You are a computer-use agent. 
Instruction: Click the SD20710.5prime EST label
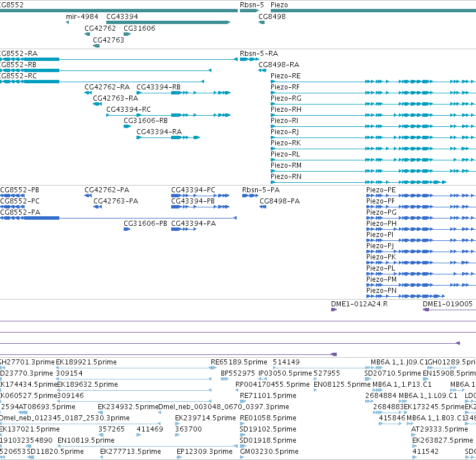(x=393, y=373)
